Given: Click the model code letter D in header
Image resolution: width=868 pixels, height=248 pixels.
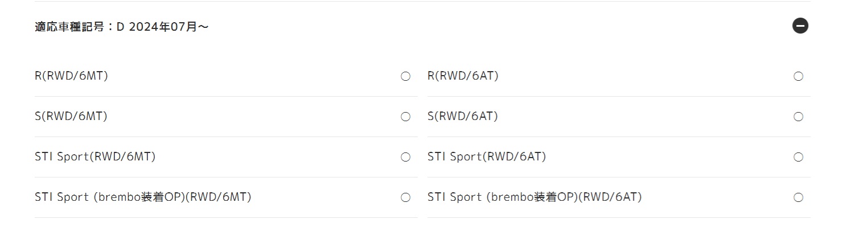Looking at the screenshot, I should click(120, 26).
